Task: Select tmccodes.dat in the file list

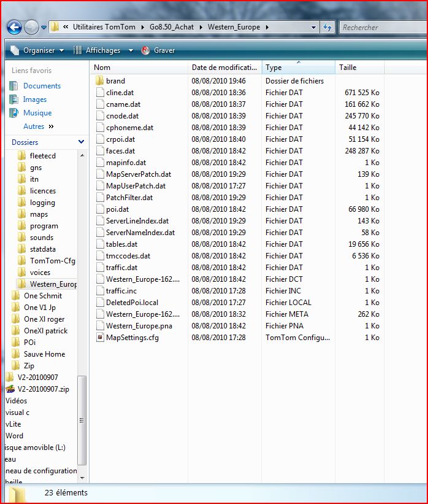Action: pyautogui.click(x=128, y=256)
